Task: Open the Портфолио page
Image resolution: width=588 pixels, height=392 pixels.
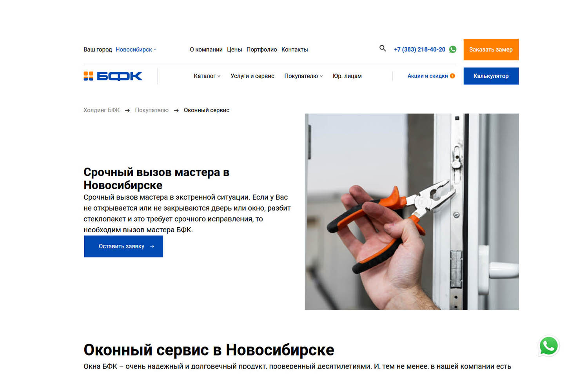Action: (261, 49)
